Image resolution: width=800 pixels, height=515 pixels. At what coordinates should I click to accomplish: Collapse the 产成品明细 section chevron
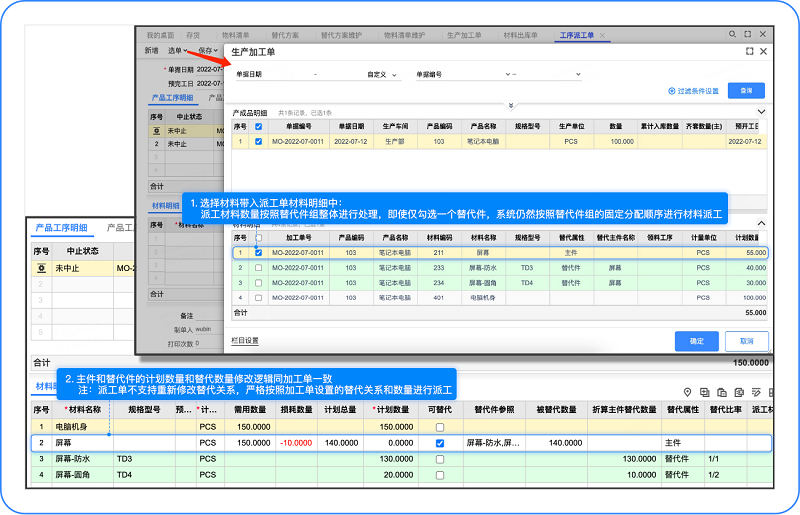click(761, 112)
